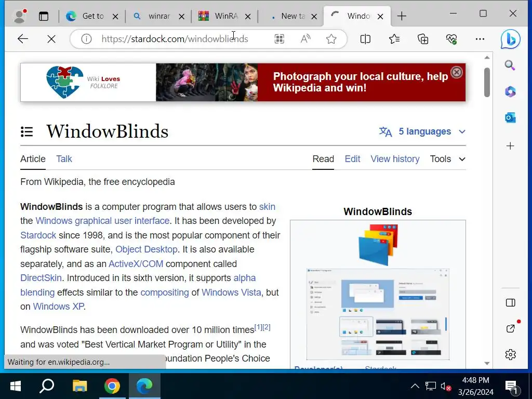Toggle sidebar layout panel icon

(x=510, y=303)
